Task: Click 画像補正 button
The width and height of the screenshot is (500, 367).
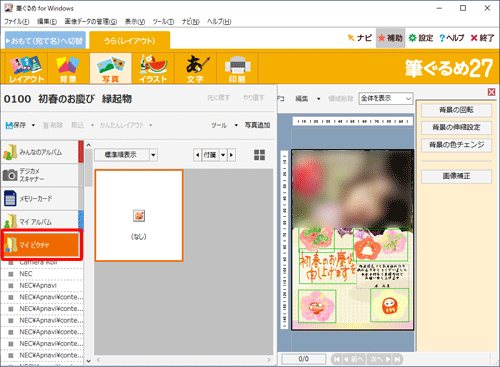Action: (456, 176)
